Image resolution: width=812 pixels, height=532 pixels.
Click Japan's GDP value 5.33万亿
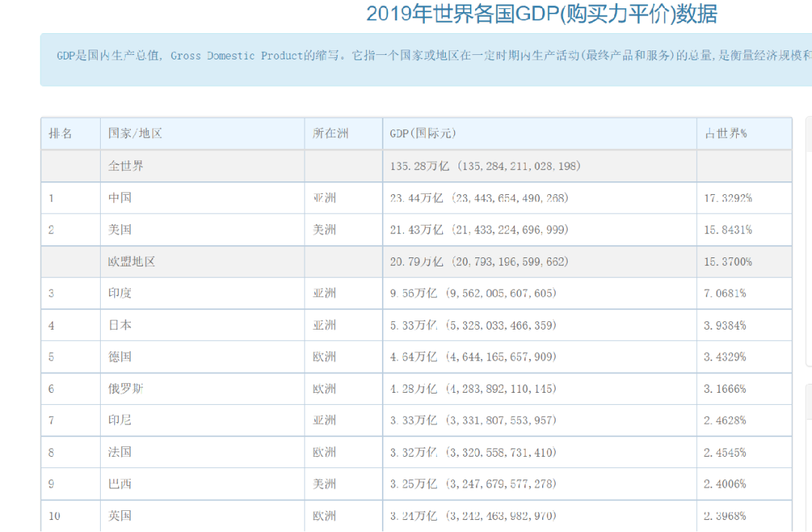(473, 326)
